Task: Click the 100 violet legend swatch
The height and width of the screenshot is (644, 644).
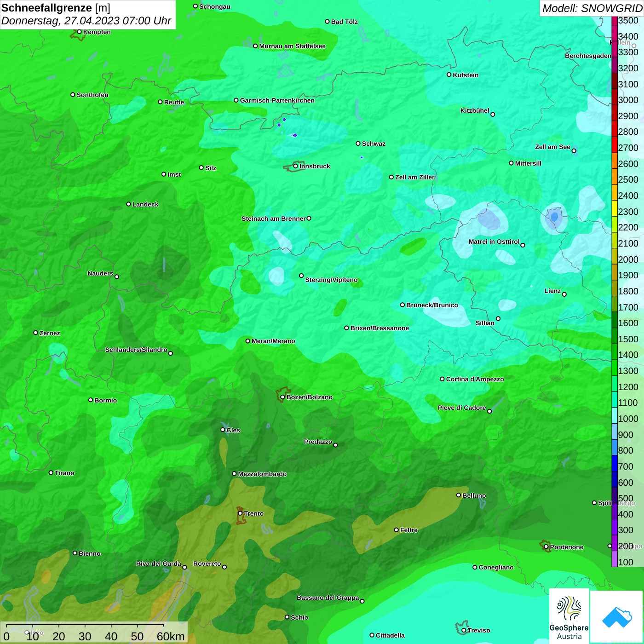Action: pos(615,558)
